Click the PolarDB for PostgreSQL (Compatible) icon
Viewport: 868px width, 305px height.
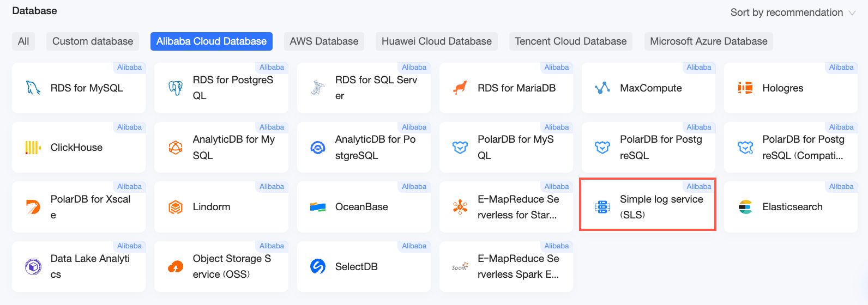pos(745,148)
